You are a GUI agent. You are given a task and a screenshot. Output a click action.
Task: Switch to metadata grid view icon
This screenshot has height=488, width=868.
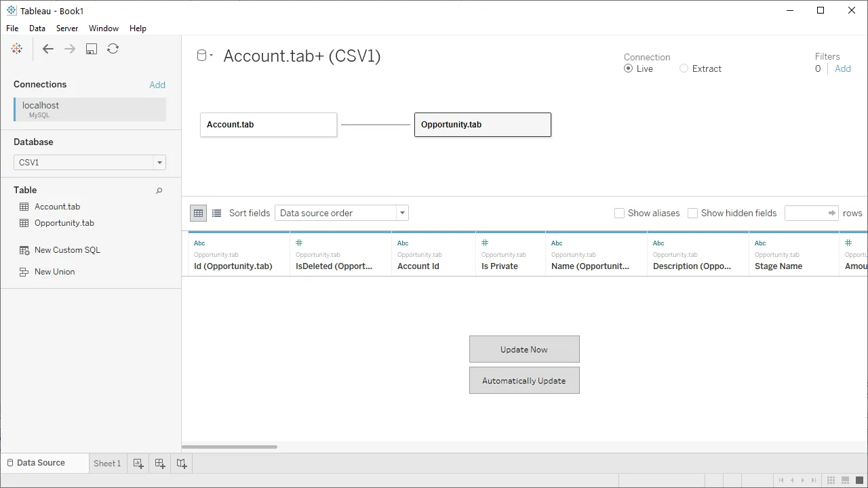(216, 213)
